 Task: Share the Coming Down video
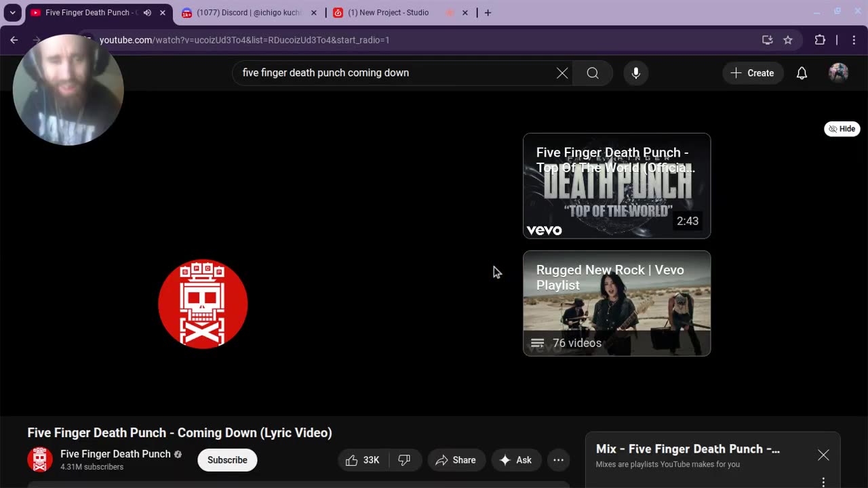[x=456, y=460]
